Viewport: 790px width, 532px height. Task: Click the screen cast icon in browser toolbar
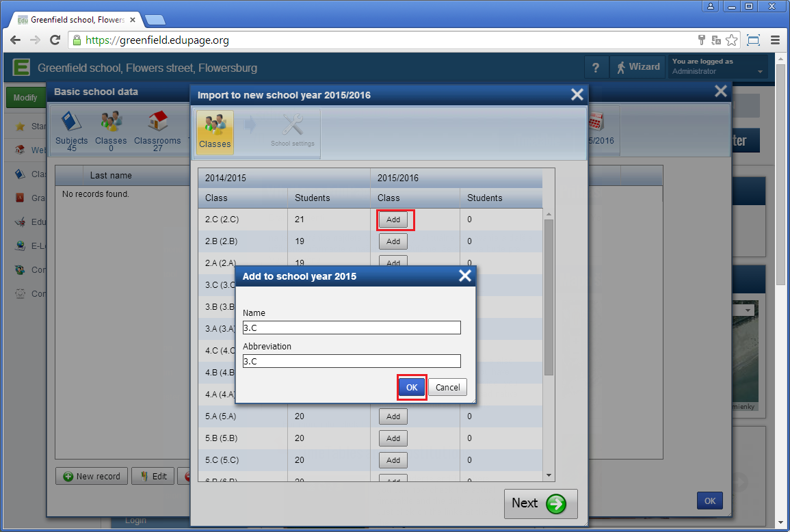(753, 40)
